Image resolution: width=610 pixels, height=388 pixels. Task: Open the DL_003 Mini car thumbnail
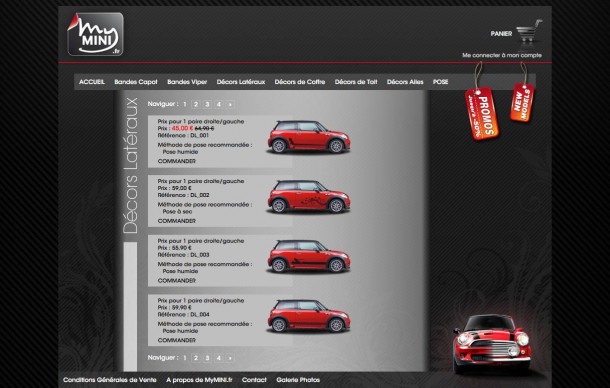point(309,256)
